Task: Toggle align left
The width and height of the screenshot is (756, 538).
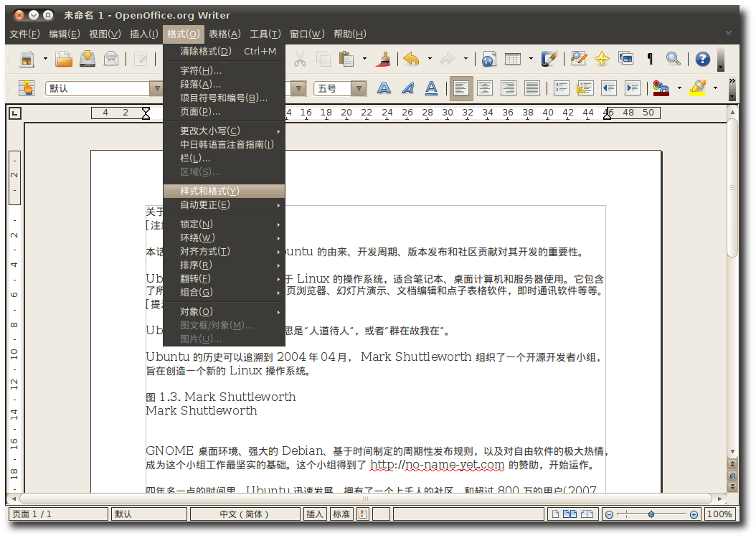Action: click(x=461, y=88)
